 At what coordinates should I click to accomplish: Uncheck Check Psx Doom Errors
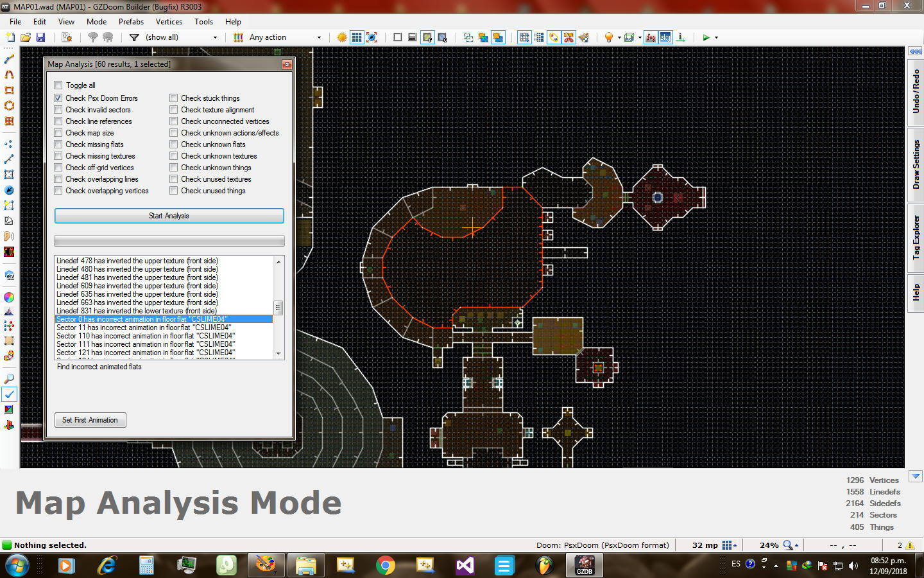(58, 98)
